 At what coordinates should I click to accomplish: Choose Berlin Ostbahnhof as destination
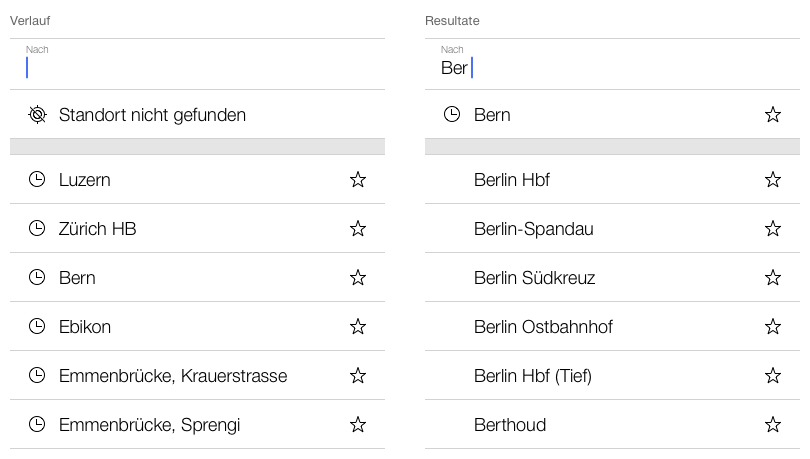coord(543,327)
